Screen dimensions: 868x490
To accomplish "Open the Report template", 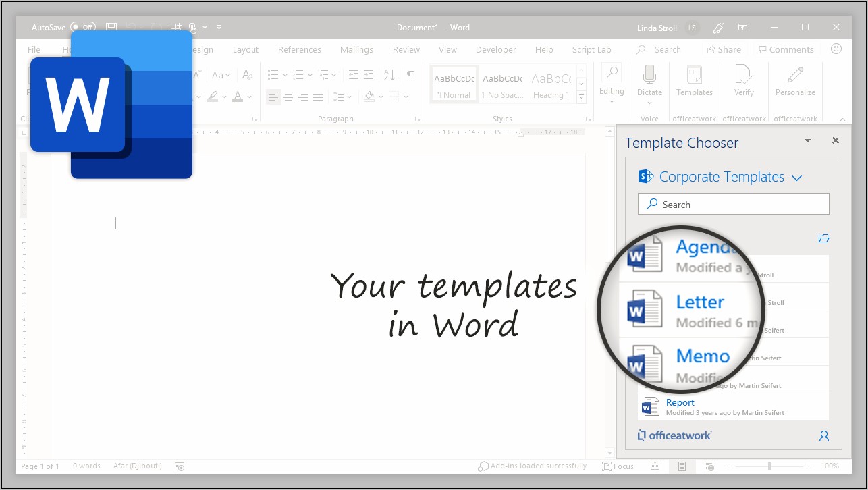I will (733, 407).
